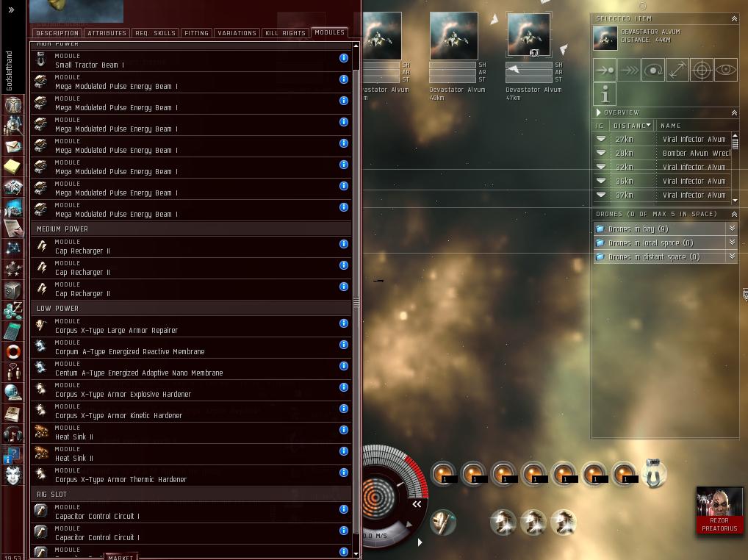Viewport: 748px width, 560px height.
Task: Click the Heat Sink II row above Thermic Hardener
Action: point(191,454)
